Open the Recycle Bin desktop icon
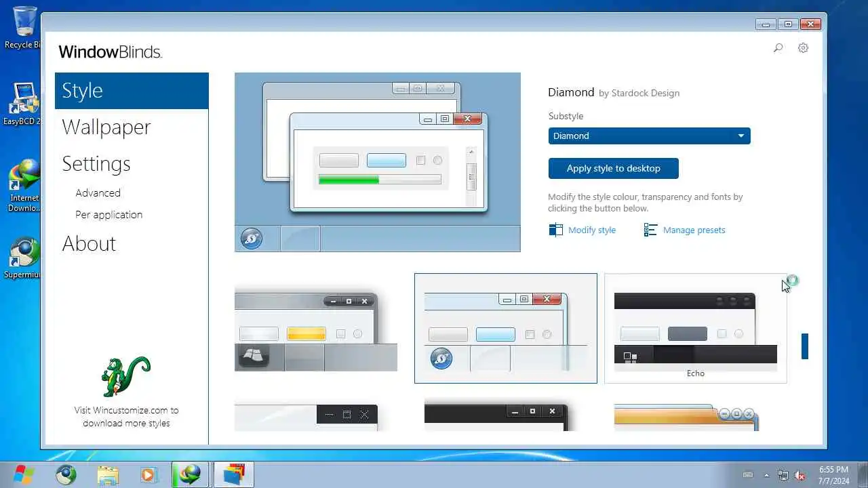Screen dimensions: 868x488 [x=24, y=28]
